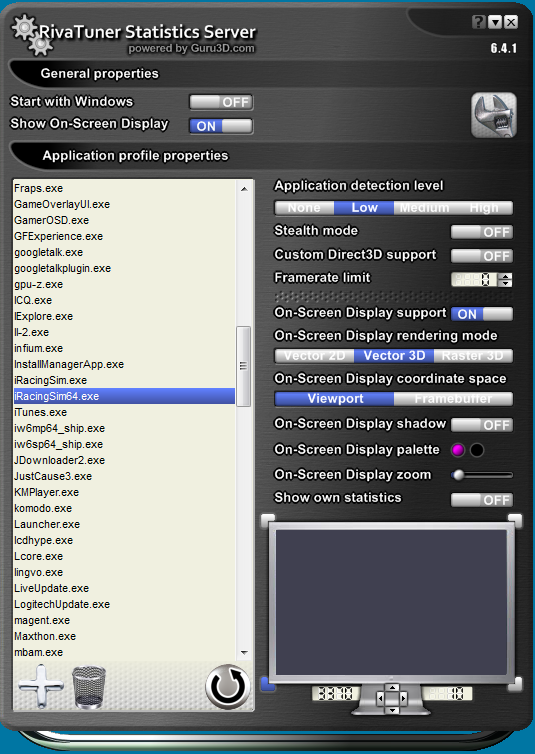Set detection level to None
The width and height of the screenshot is (535, 754).
point(304,208)
